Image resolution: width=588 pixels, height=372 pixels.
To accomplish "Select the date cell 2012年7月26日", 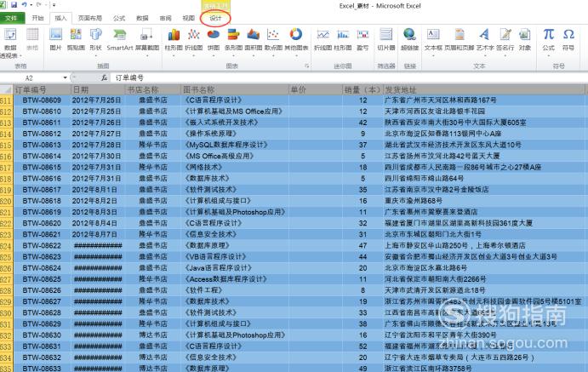I will click(97, 123).
